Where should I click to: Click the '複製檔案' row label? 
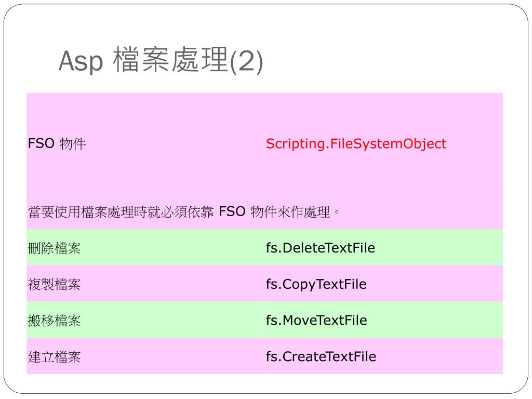(54, 284)
